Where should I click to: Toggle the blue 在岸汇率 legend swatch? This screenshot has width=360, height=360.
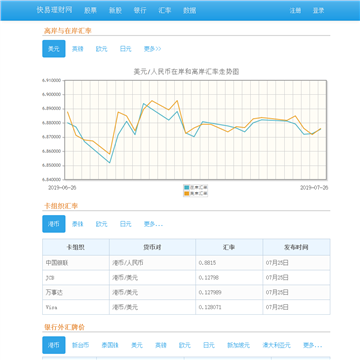pos(187,187)
